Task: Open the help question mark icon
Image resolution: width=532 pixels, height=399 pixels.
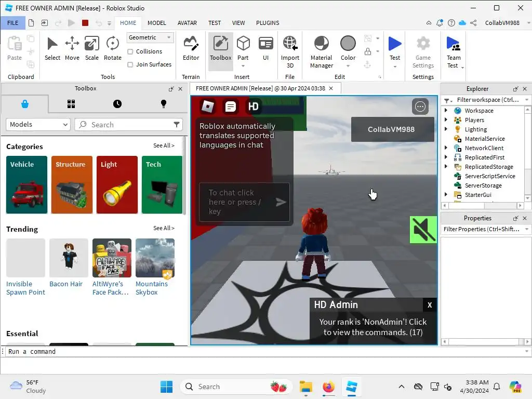Action: tap(451, 23)
